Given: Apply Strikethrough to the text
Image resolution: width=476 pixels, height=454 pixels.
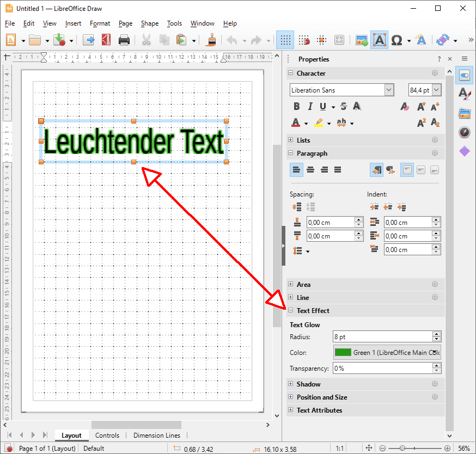Looking at the screenshot, I should point(344,106).
